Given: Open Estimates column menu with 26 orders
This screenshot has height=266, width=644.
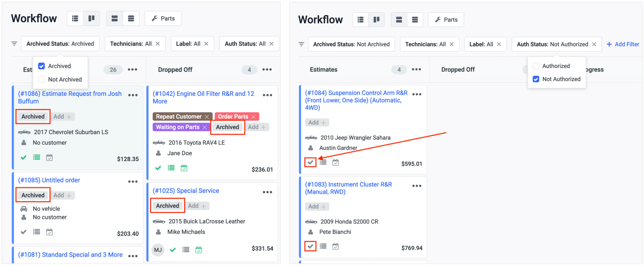Looking at the screenshot, I should tap(133, 69).
